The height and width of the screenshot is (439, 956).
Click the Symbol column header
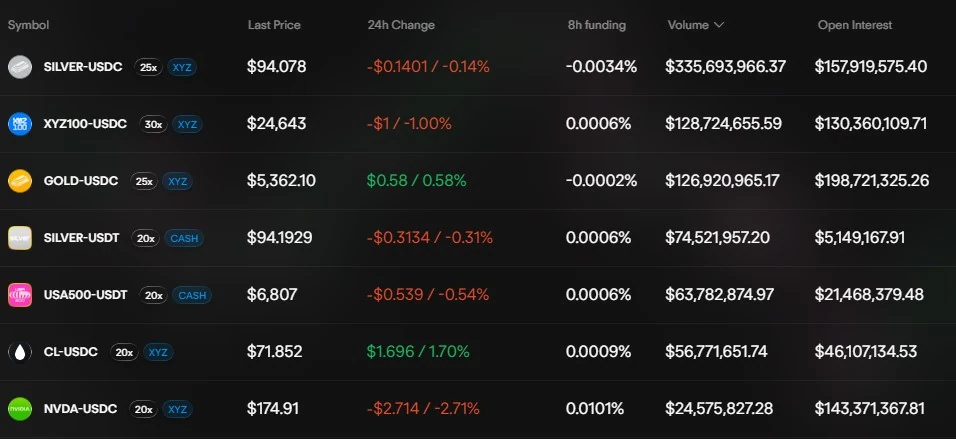pyautogui.click(x=28, y=25)
